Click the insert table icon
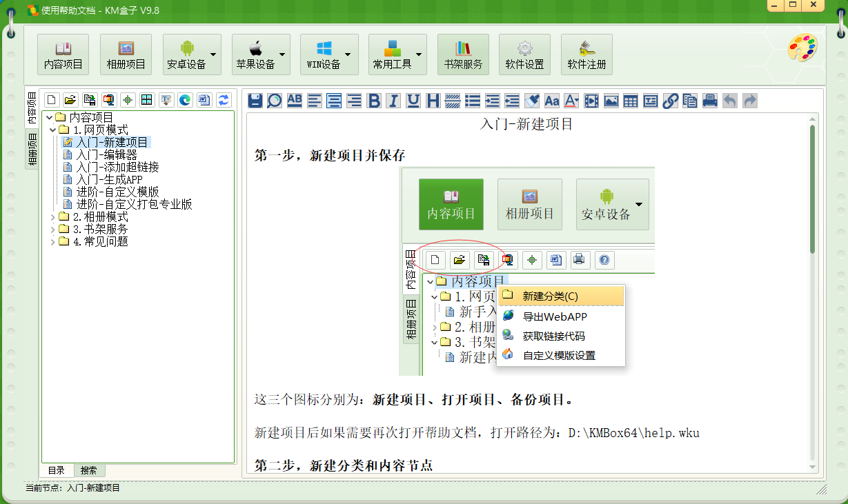Viewport: 848px width, 504px height. point(631,101)
